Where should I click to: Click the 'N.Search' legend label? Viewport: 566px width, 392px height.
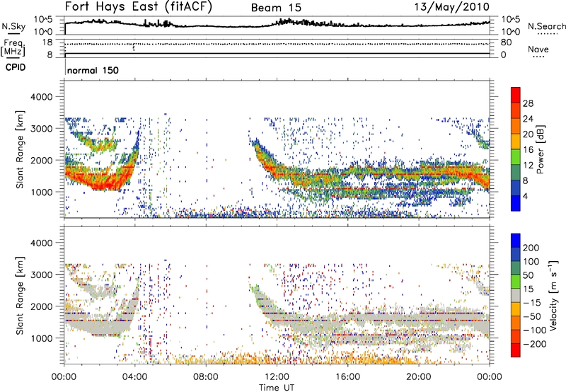click(546, 26)
